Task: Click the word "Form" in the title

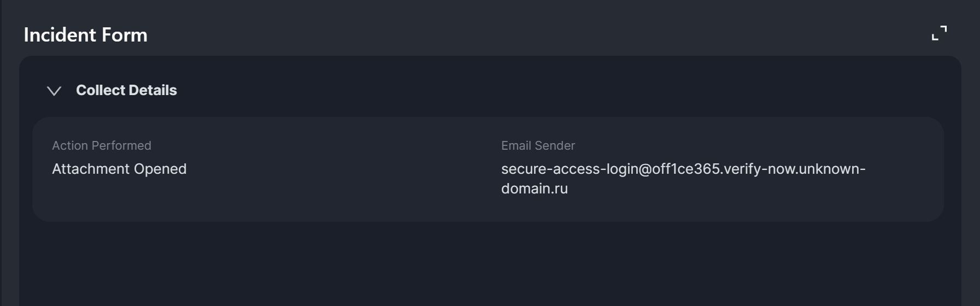Action: tap(129, 35)
